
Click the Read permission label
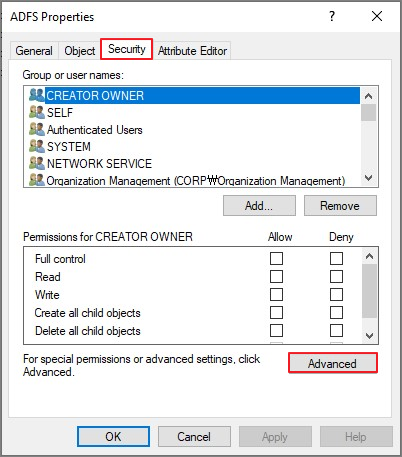(48, 277)
